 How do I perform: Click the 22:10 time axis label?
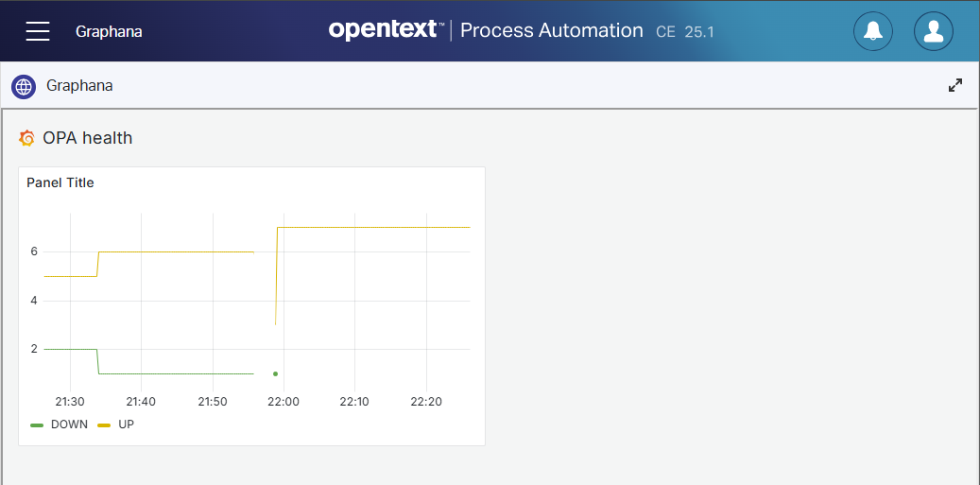tap(354, 402)
